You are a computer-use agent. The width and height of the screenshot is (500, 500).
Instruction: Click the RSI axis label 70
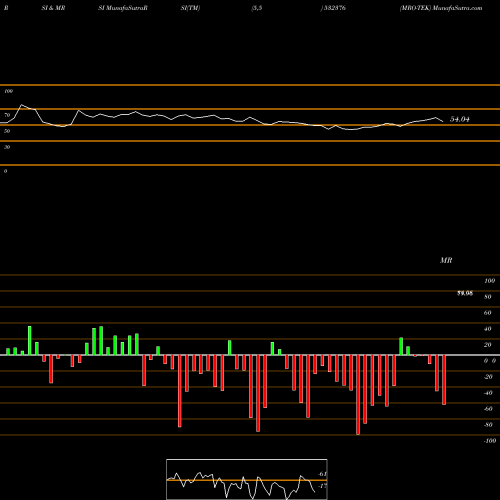click(x=7, y=115)
